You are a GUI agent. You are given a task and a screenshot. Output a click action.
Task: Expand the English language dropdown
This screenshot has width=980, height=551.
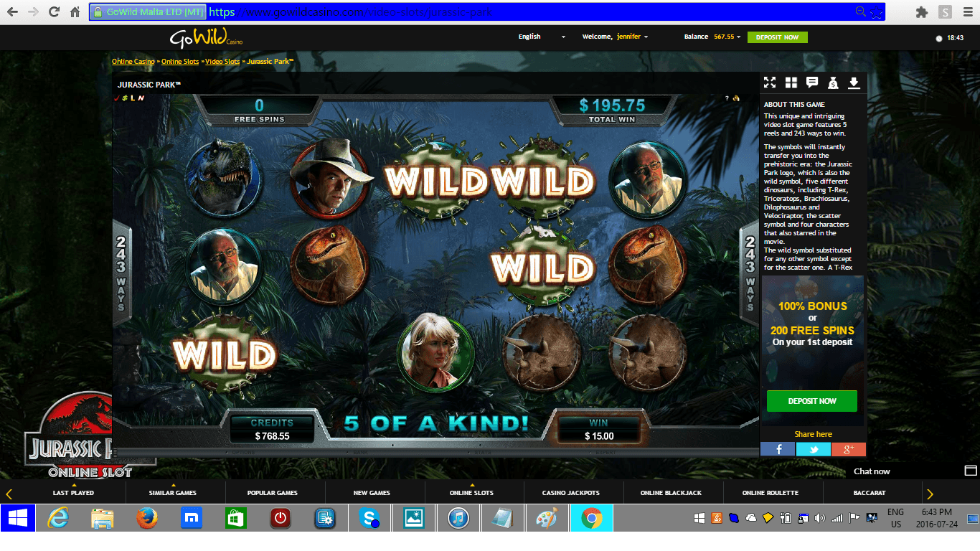tap(542, 37)
